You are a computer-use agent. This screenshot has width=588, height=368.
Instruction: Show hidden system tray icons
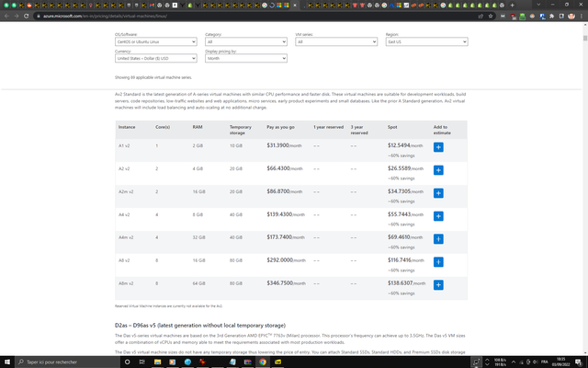[514, 362]
